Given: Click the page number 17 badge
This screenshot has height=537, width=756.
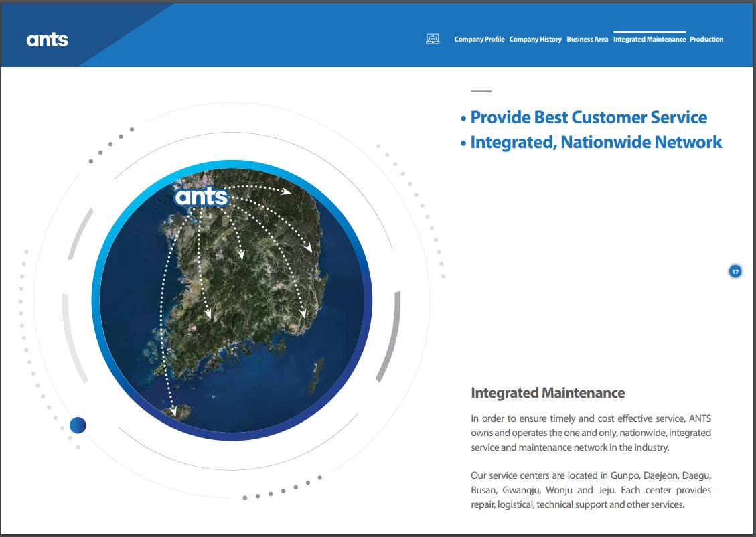Looking at the screenshot, I should [735, 271].
